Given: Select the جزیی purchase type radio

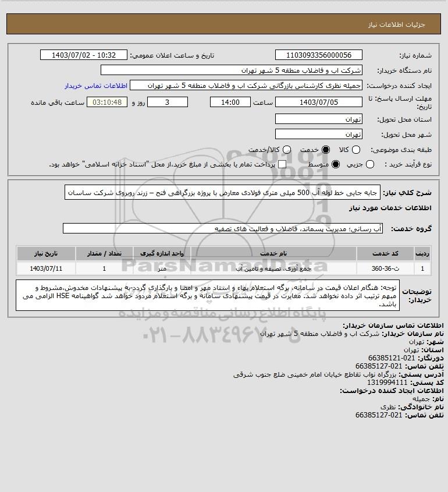Looking at the screenshot, I should click(x=370, y=164).
